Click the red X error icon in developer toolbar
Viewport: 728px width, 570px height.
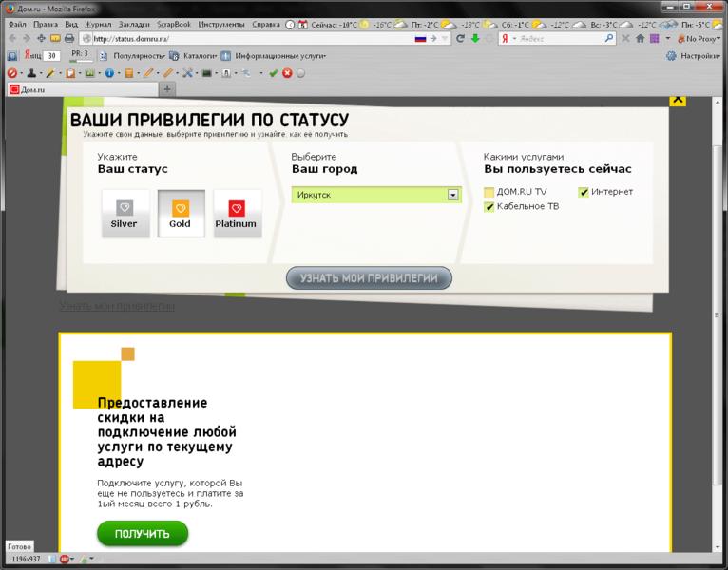click(287, 73)
